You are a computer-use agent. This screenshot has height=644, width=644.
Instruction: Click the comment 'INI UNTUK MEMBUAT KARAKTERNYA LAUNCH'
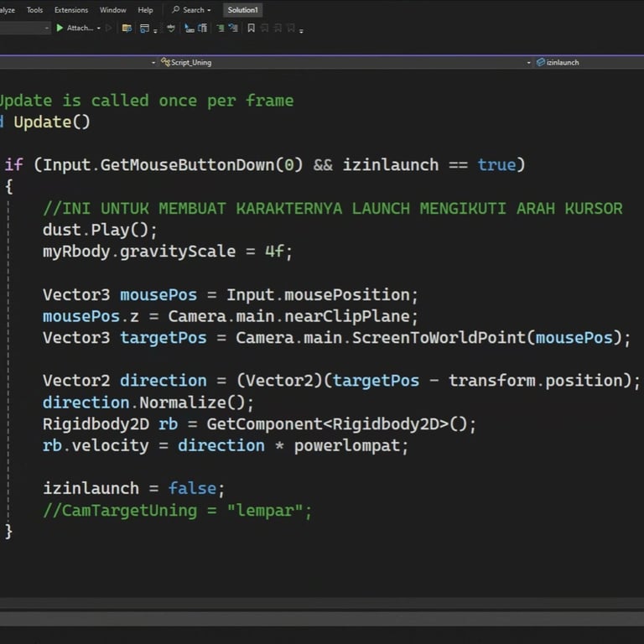226,208
